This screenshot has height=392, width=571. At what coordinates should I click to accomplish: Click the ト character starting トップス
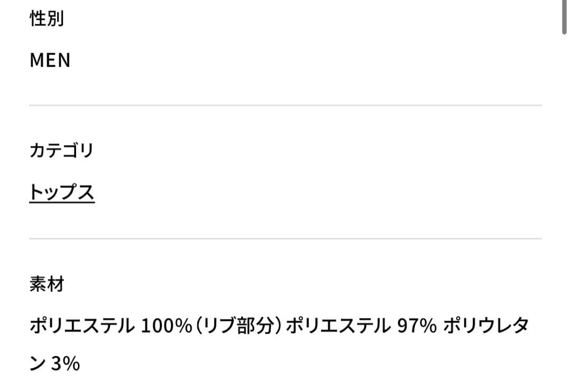pos(37,193)
